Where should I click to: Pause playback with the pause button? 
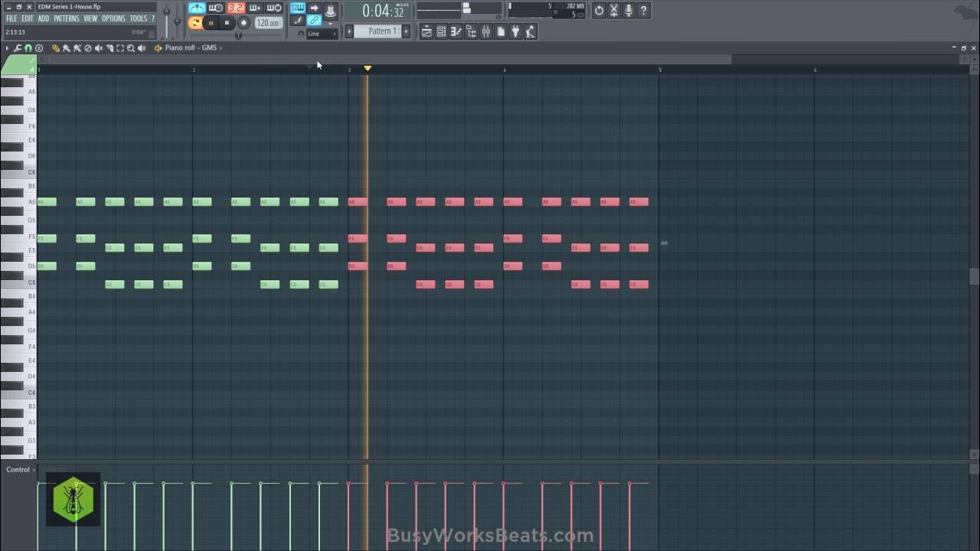point(211,23)
